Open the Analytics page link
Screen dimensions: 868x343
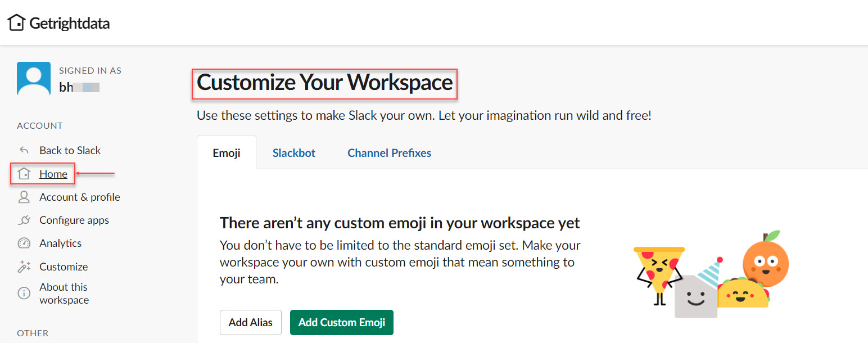(60, 243)
